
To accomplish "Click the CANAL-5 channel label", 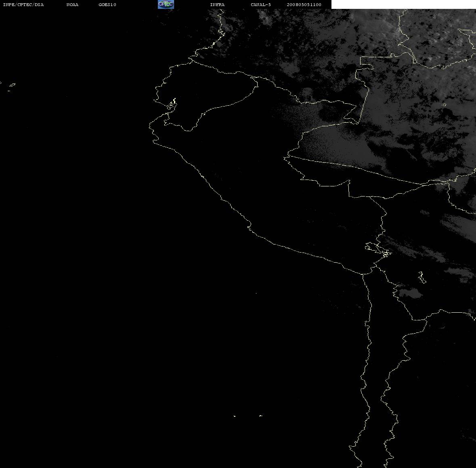I will click(261, 4).
